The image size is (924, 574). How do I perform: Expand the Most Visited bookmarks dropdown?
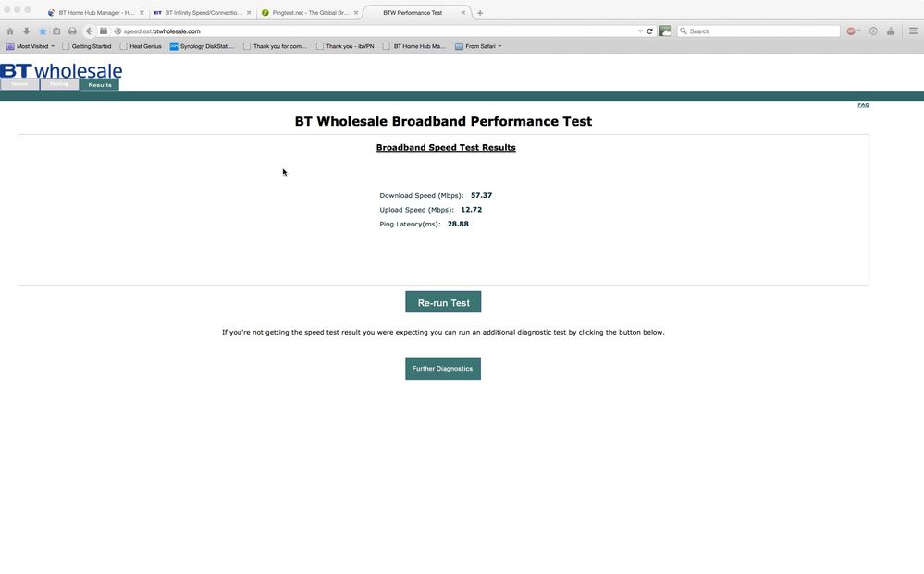(30, 46)
